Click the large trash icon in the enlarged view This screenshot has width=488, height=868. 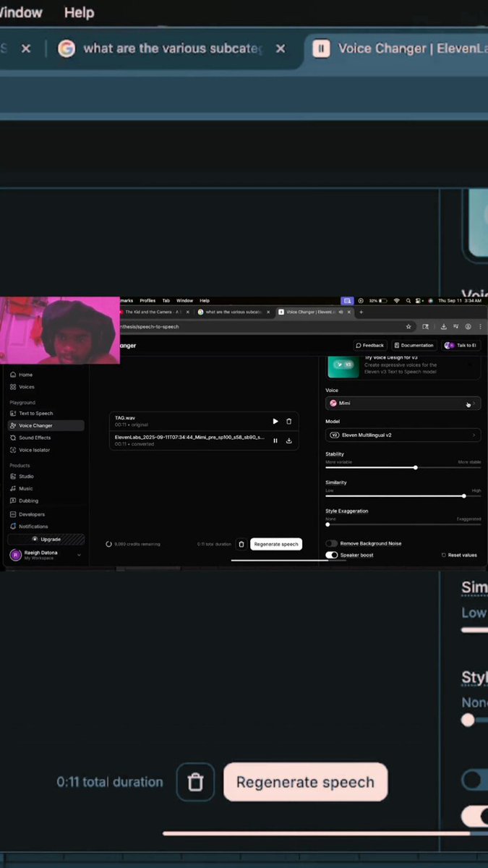[x=195, y=782]
